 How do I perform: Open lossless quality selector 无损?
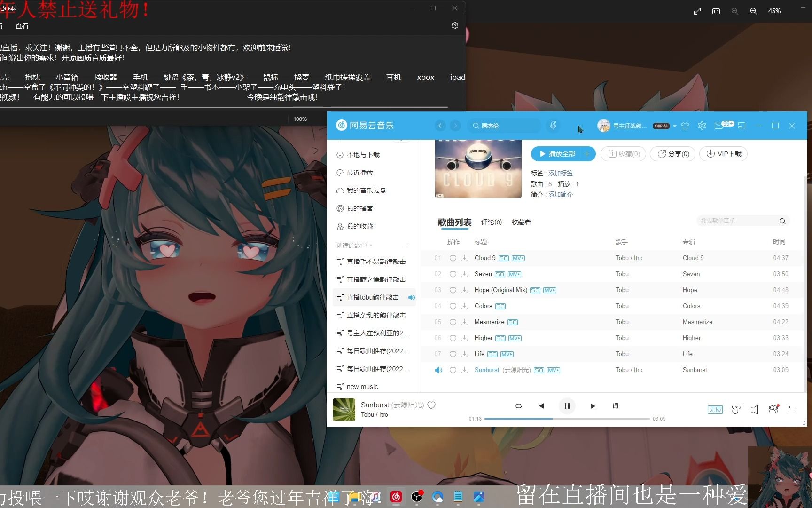715,410
